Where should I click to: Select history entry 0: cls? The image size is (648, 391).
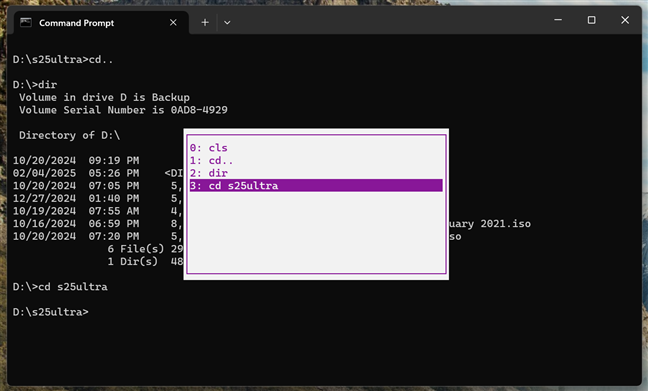point(316,148)
